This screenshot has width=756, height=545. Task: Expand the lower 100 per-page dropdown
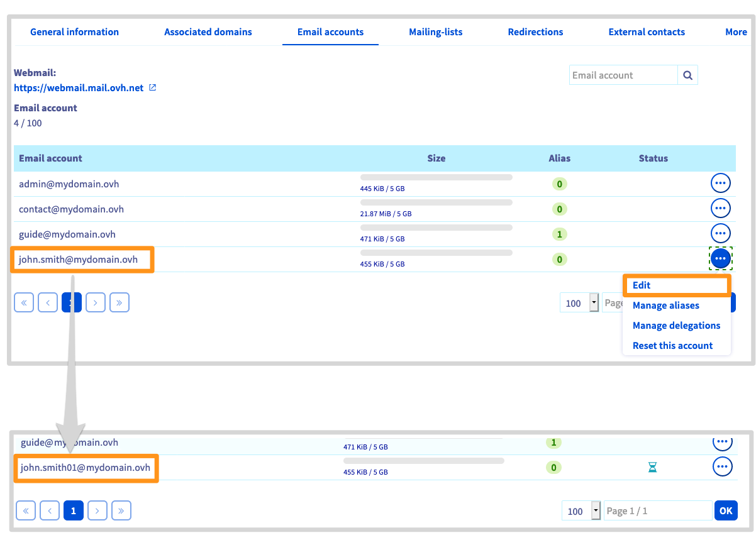click(596, 511)
